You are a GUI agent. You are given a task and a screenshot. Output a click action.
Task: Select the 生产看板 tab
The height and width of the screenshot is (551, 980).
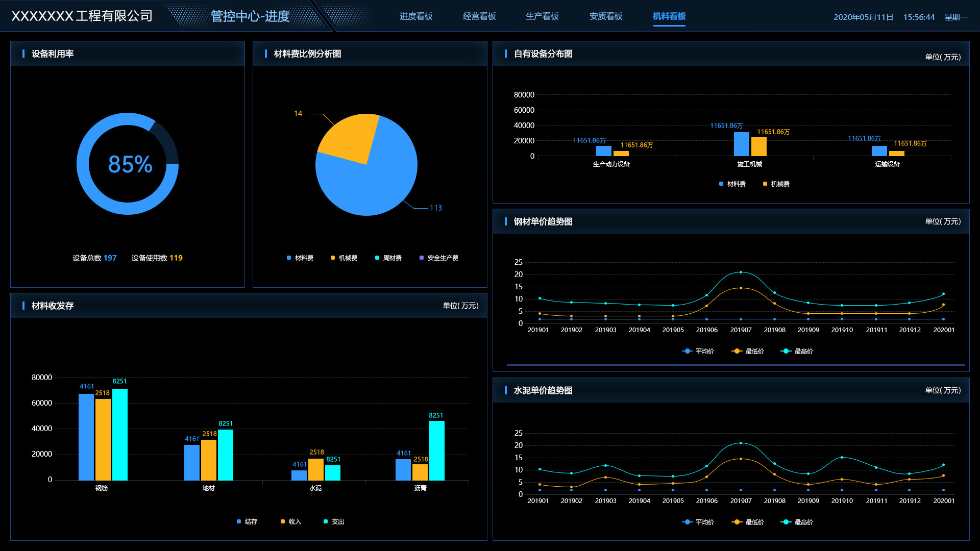[542, 16]
